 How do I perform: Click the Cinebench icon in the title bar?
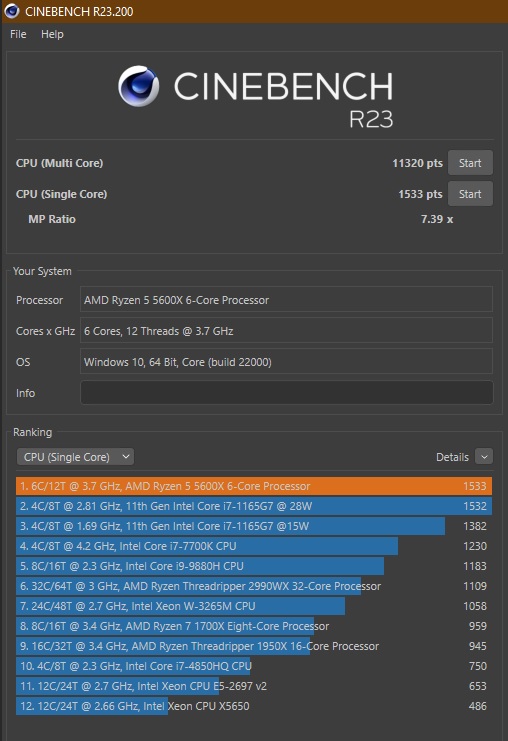point(12,11)
